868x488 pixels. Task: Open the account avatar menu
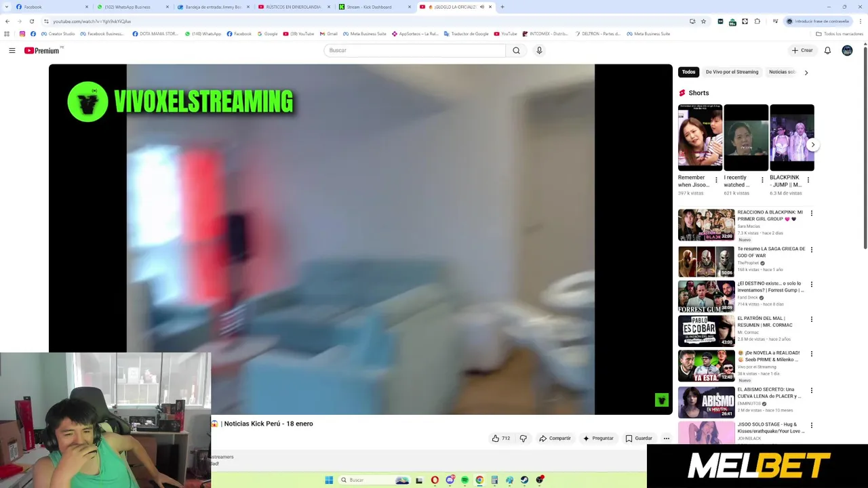pos(847,50)
